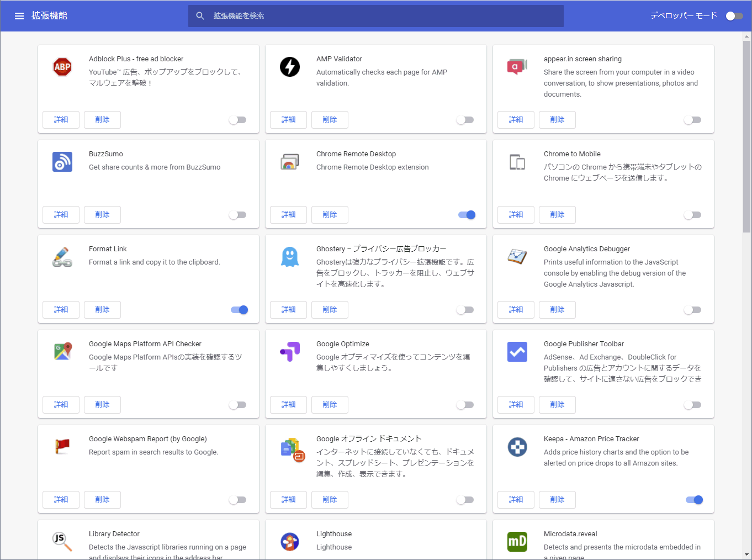This screenshot has height=560, width=752.
Task: Open 詳細 for Google Analytics Debugger
Action: click(516, 310)
